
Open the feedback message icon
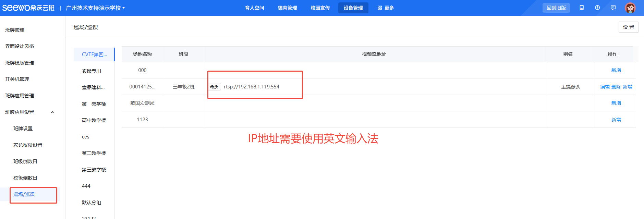[613, 8]
